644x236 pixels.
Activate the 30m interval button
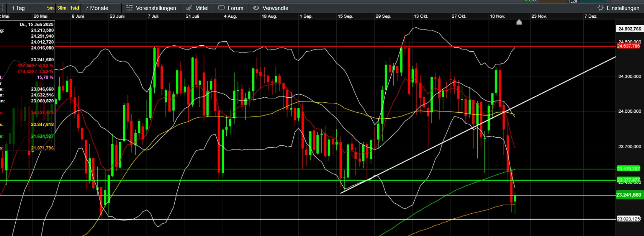(x=62, y=8)
